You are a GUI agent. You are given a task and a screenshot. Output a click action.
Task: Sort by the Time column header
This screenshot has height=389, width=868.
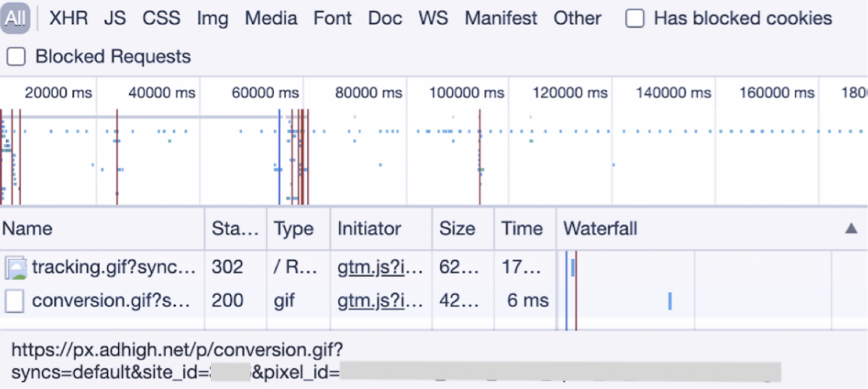click(522, 229)
